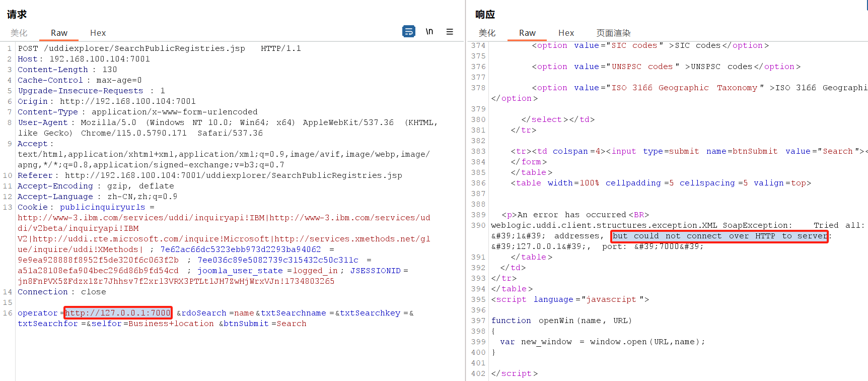
Task: Open the response Hex tab
Action: (x=566, y=33)
